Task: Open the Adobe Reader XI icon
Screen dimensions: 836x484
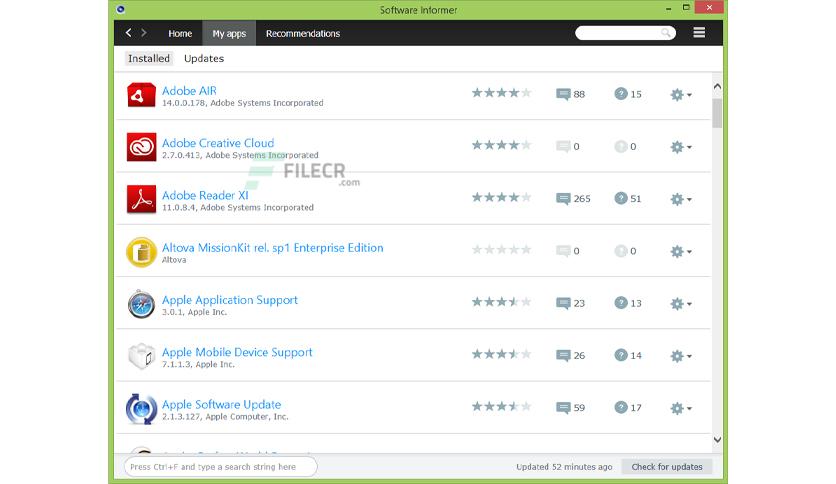Action: click(x=141, y=199)
